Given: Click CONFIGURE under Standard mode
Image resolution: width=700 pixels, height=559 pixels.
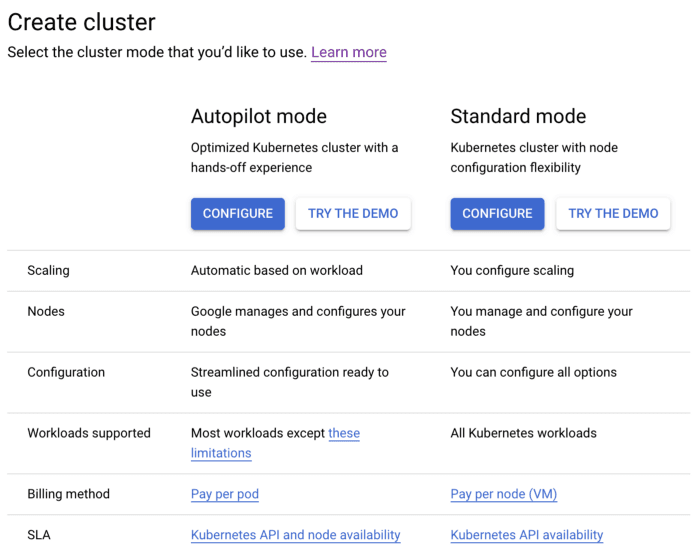Looking at the screenshot, I should pos(497,213).
